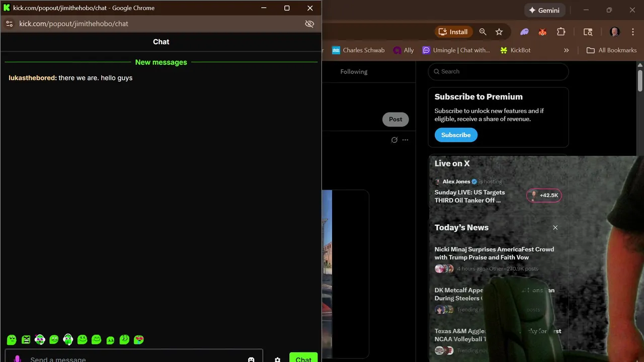Screen dimensions: 644x362
Task: Open Gemini in Chrome title bar
Action: point(544,10)
